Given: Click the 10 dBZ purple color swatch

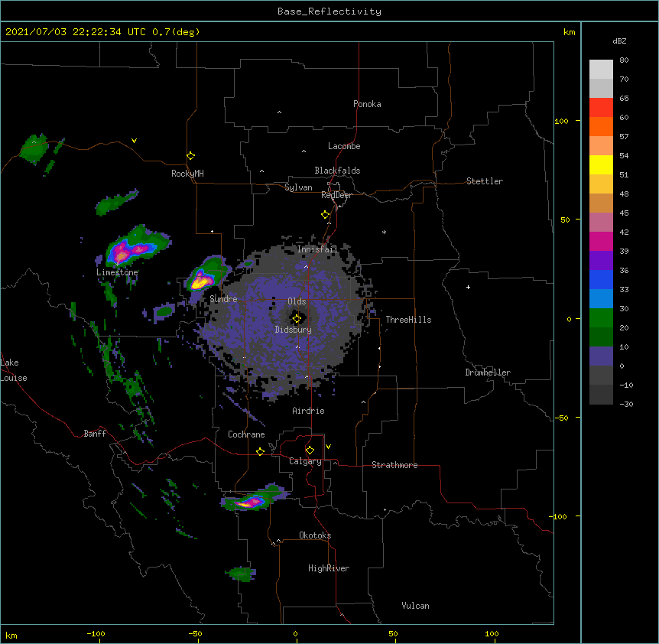Looking at the screenshot, I should 601,356.
